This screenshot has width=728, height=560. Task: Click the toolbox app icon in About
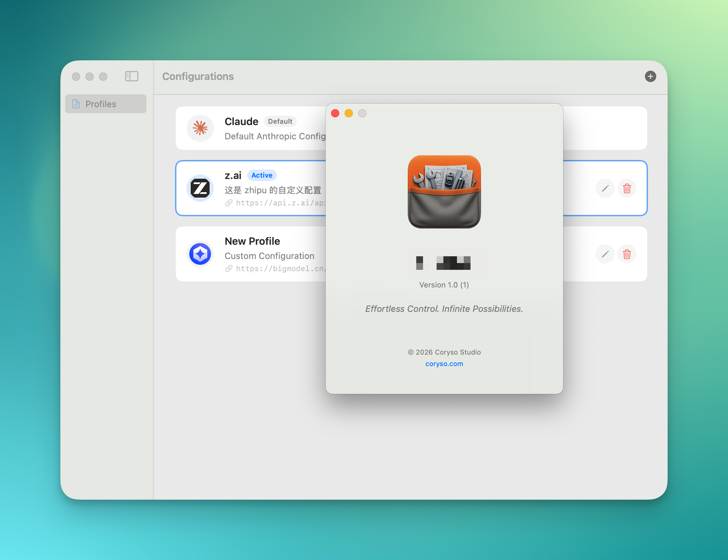[x=444, y=192]
